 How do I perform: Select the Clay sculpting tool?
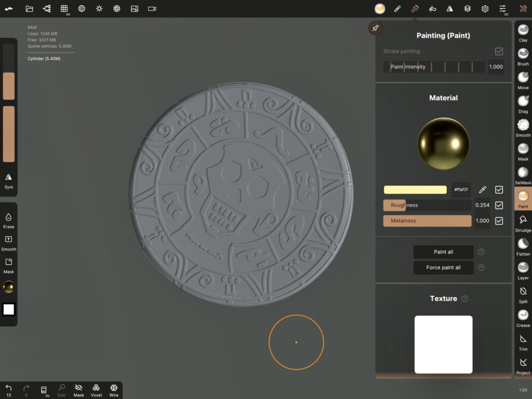click(x=523, y=32)
